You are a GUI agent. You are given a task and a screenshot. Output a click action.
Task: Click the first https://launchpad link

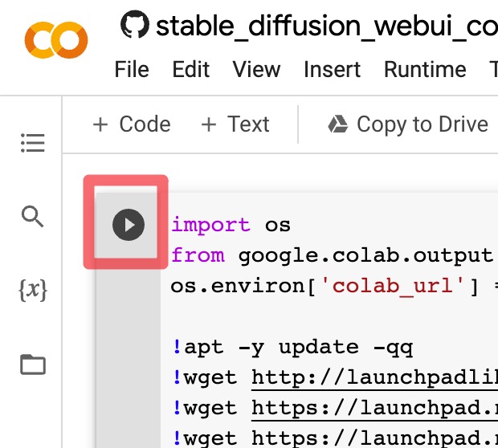pos(375,409)
